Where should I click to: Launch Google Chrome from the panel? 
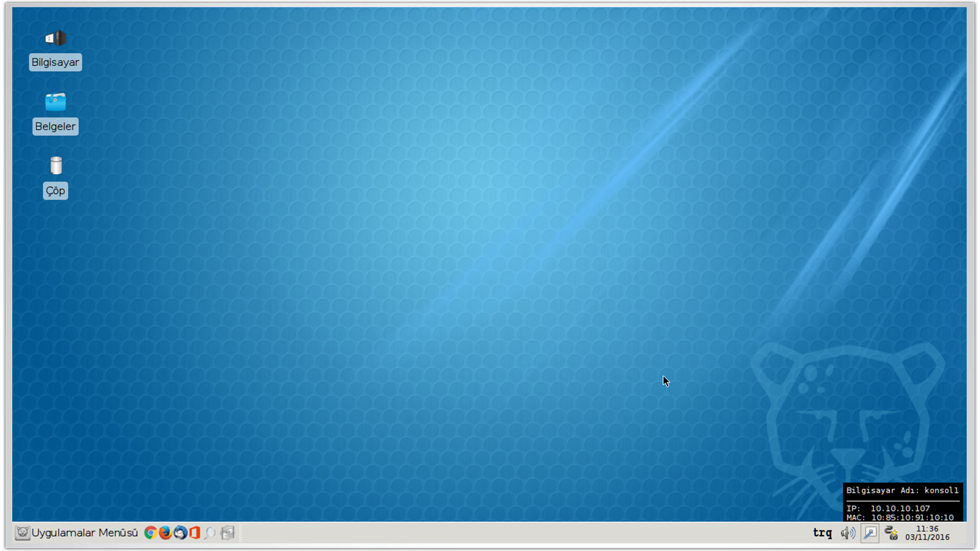tap(150, 533)
